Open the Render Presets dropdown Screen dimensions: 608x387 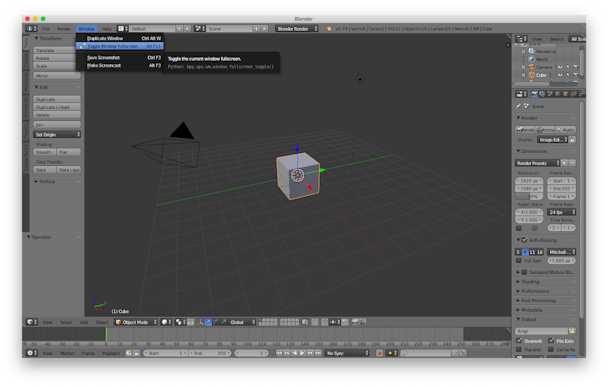click(x=537, y=163)
